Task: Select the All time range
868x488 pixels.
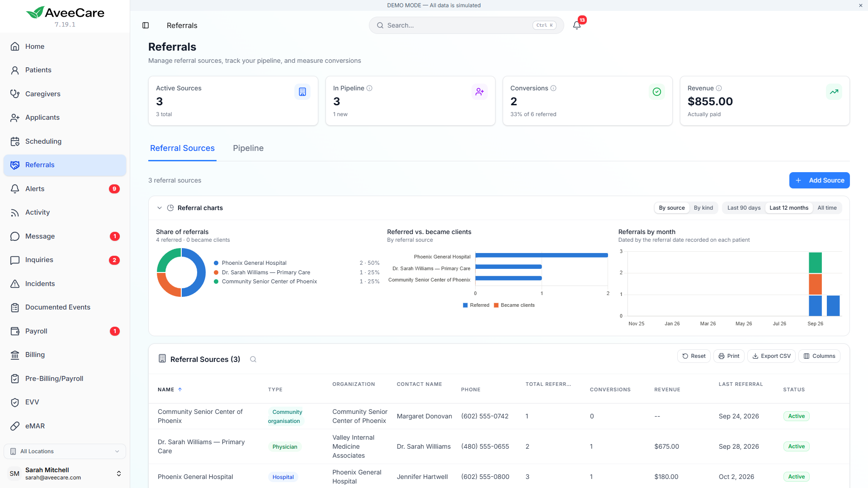Action: [x=827, y=208]
